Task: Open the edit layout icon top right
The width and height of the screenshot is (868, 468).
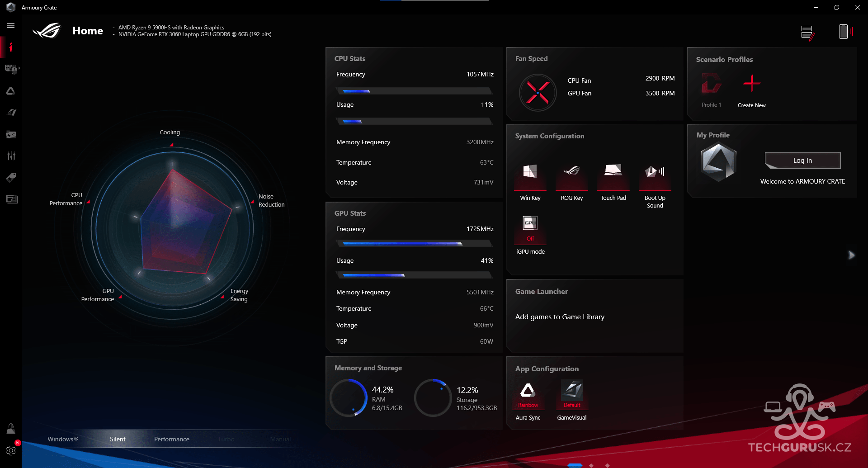Action: point(807,33)
